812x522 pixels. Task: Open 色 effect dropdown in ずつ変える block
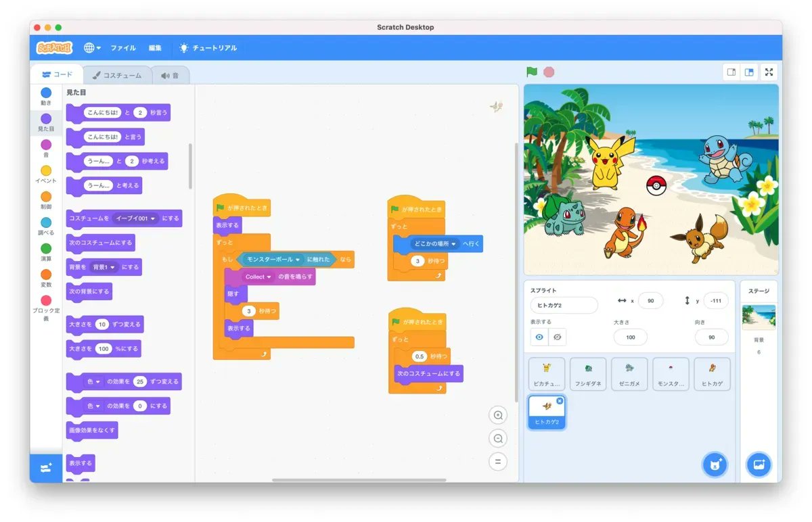pos(94,381)
